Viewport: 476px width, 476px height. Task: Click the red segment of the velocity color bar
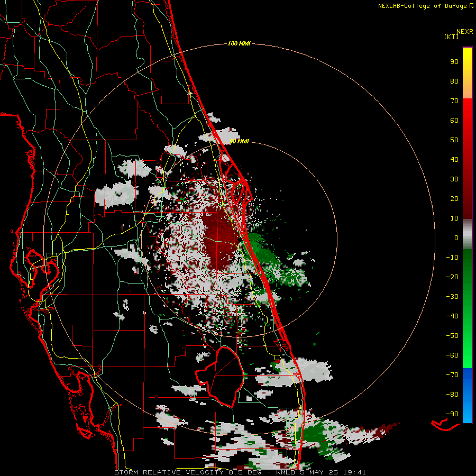click(467, 159)
